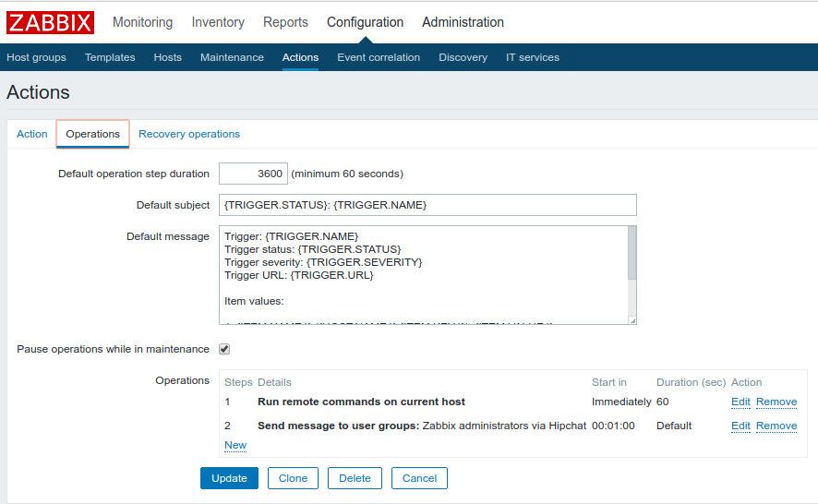Click '(minimum 60 seconds)' hint text
818x504 pixels.
[x=347, y=174]
